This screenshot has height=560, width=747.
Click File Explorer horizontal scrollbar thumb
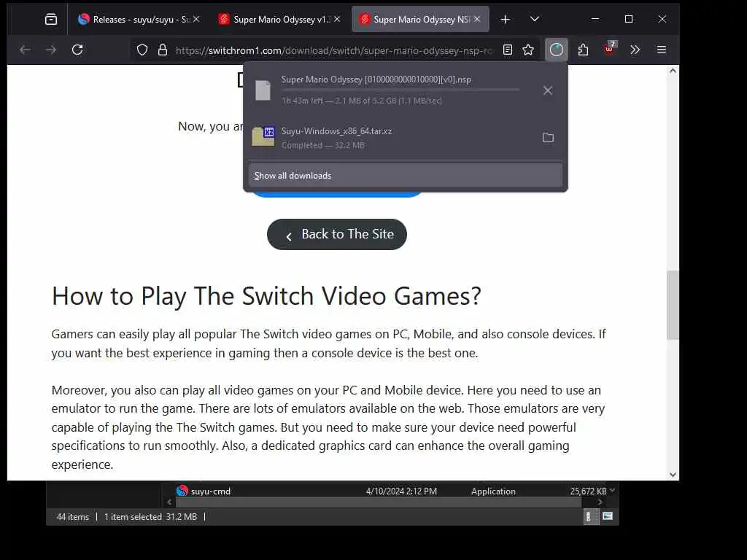(379, 502)
